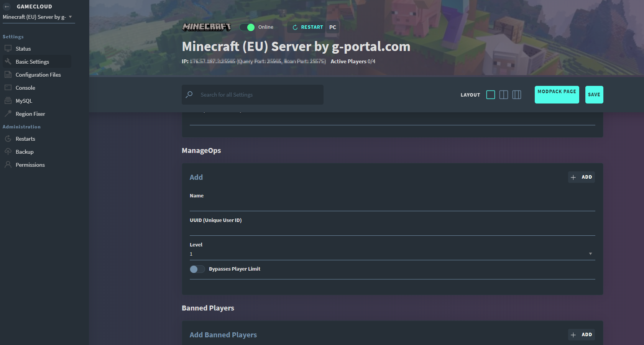Open the Console using the terminal icon

[x=8, y=87]
